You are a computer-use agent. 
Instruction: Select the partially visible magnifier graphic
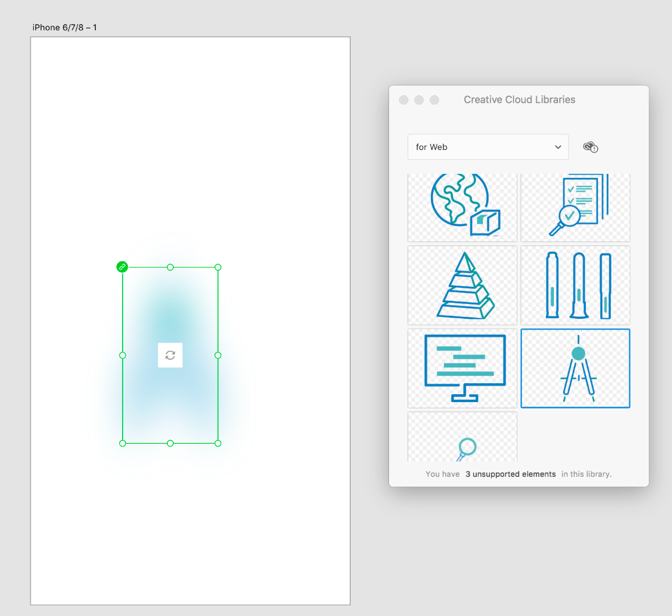pyautogui.click(x=463, y=437)
